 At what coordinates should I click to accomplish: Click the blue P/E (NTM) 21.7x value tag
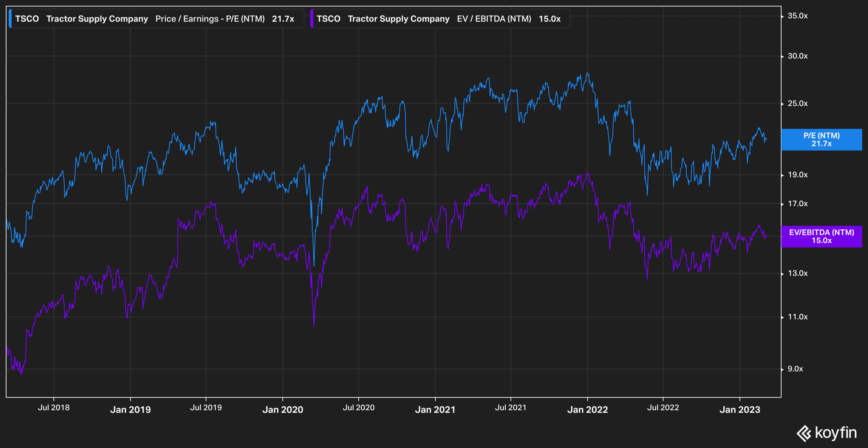click(821, 140)
